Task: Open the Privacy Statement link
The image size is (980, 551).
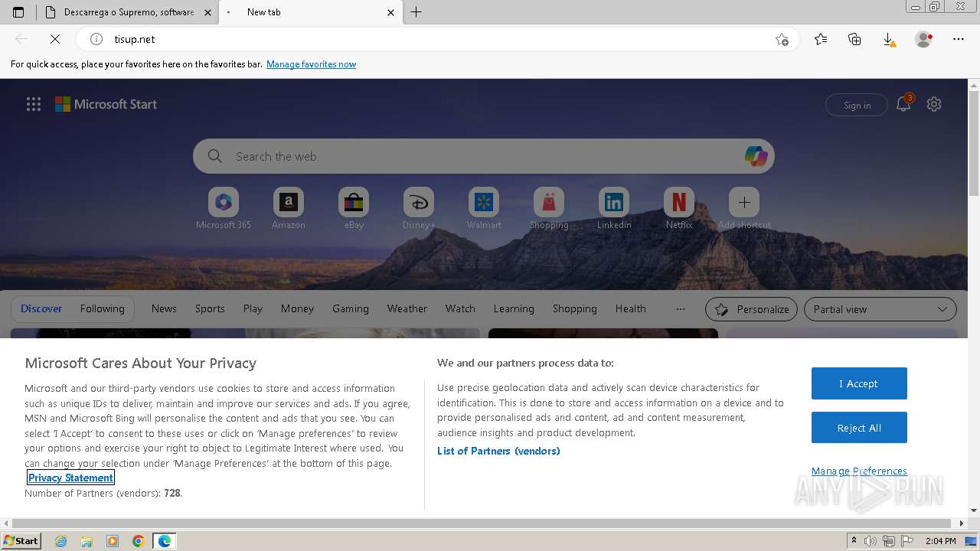Action: pyautogui.click(x=70, y=478)
